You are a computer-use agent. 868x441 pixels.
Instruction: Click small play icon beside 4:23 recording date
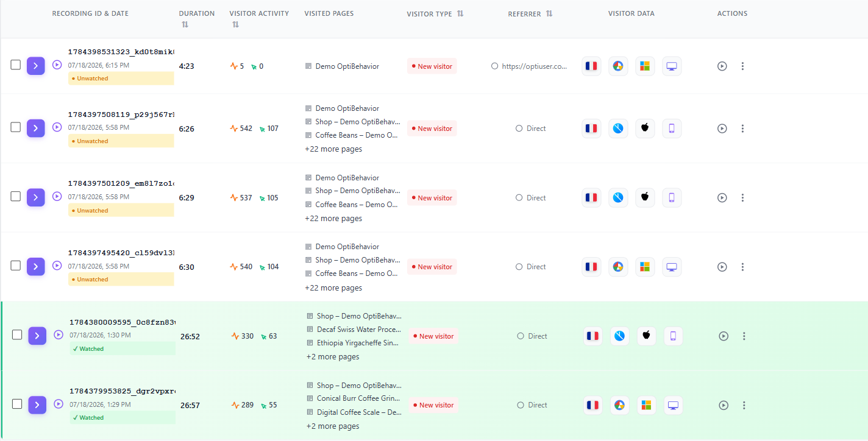point(57,65)
